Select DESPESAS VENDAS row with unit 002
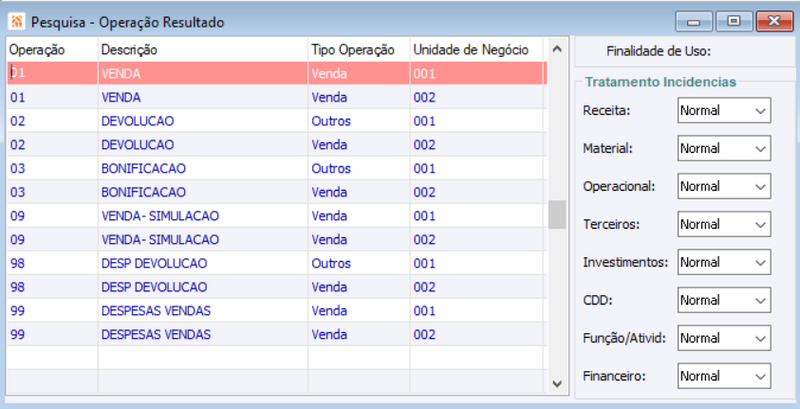 tap(277, 335)
